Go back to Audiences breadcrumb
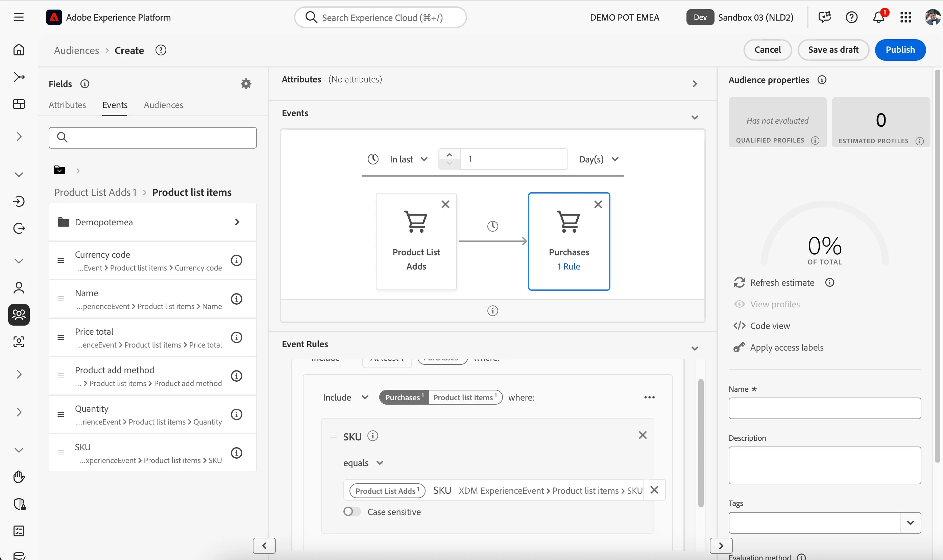This screenshot has height=560, width=943. (x=76, y=51)
